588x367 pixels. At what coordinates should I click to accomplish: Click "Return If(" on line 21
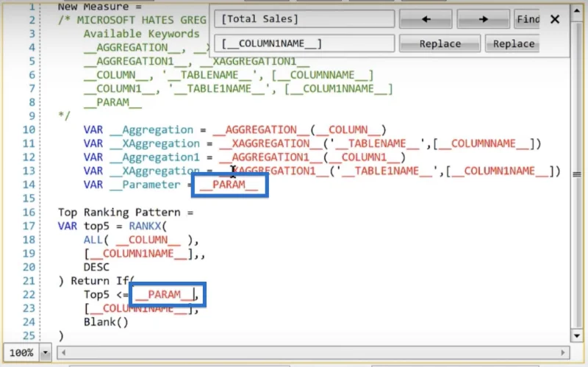pyautogui.click(x=103, y=281)
